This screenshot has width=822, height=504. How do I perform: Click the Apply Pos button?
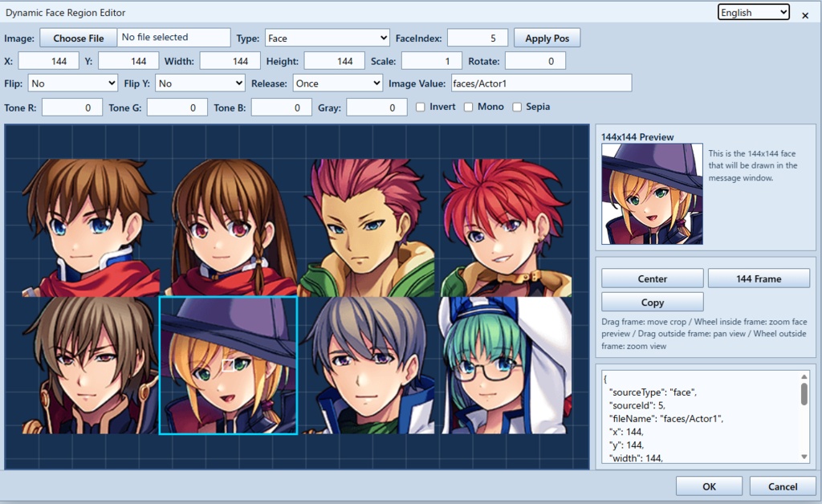click(547, 39)
